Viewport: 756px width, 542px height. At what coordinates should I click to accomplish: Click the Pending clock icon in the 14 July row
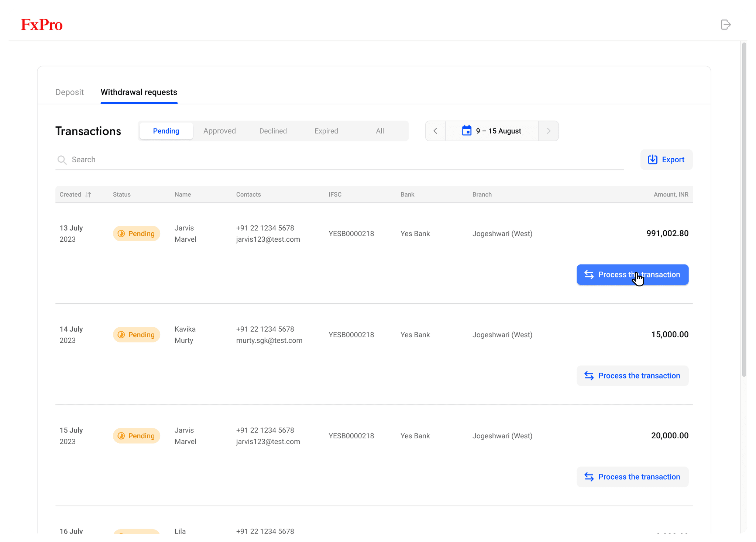121,335
